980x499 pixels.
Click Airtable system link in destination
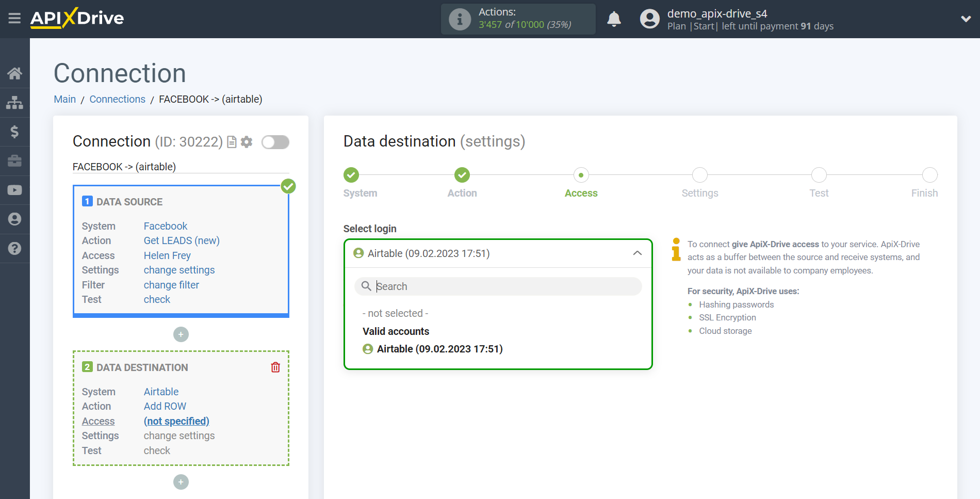pyautogui.click(x=161, y=392)
